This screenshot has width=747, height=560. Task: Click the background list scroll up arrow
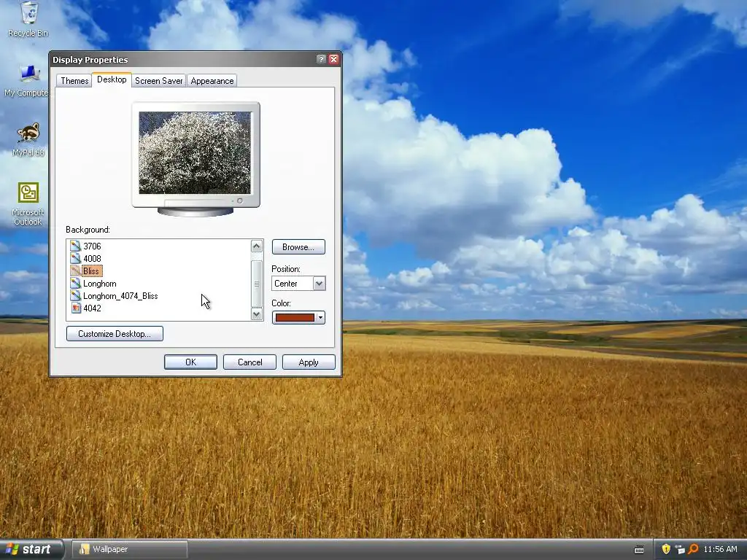pyautogui.click(x=256, y=246)
